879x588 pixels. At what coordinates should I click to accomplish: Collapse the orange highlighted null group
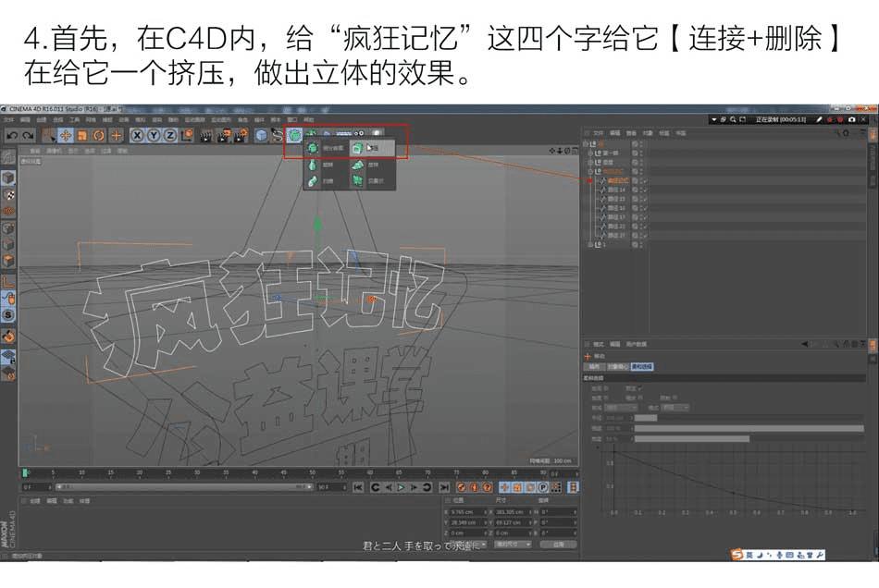click(x=589, y=171)
